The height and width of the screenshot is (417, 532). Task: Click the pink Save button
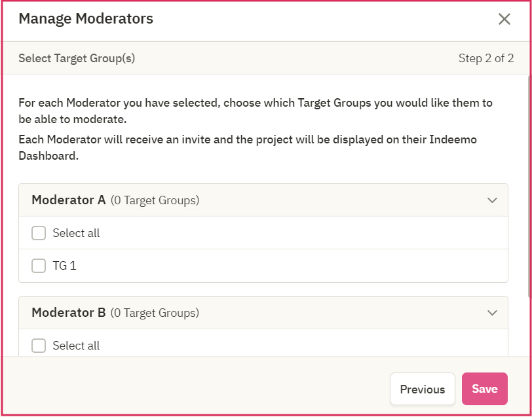(x=485, y=389)
